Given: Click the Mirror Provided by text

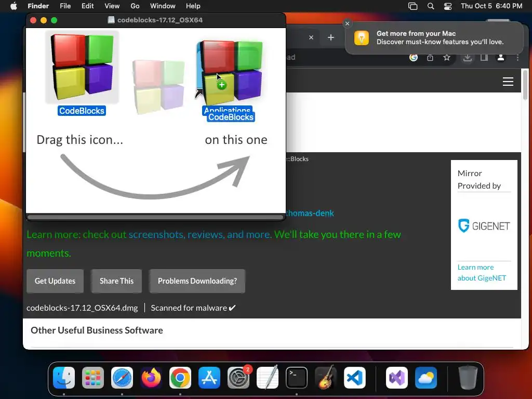Looking at the screenshot, I should [x=479, y=179].
